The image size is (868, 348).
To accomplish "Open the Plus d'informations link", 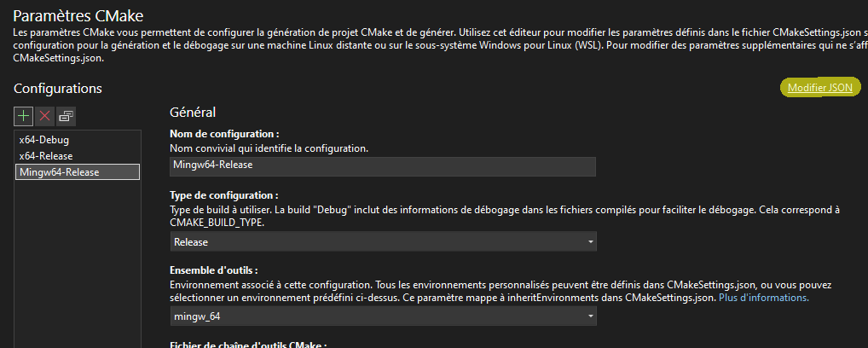I will click(x=763, y=299).
